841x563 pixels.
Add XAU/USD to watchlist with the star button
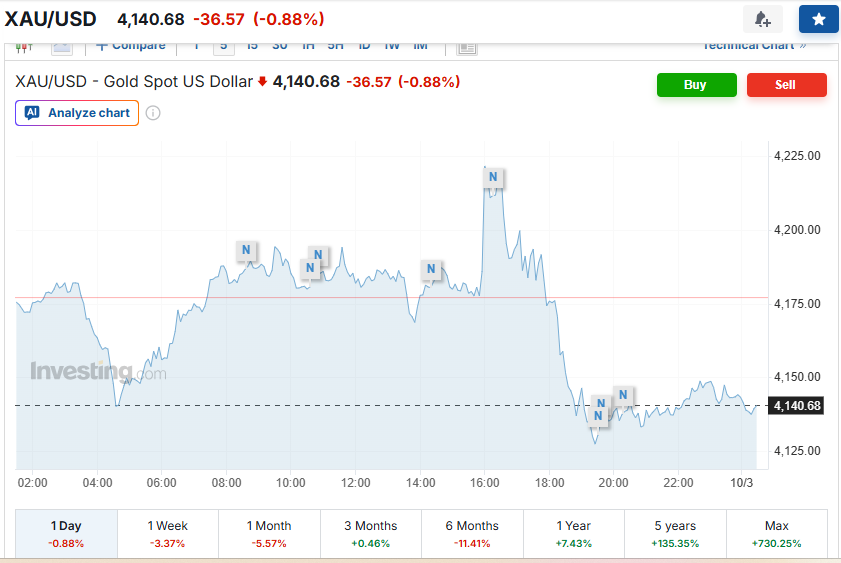click(x=818, y=19)
